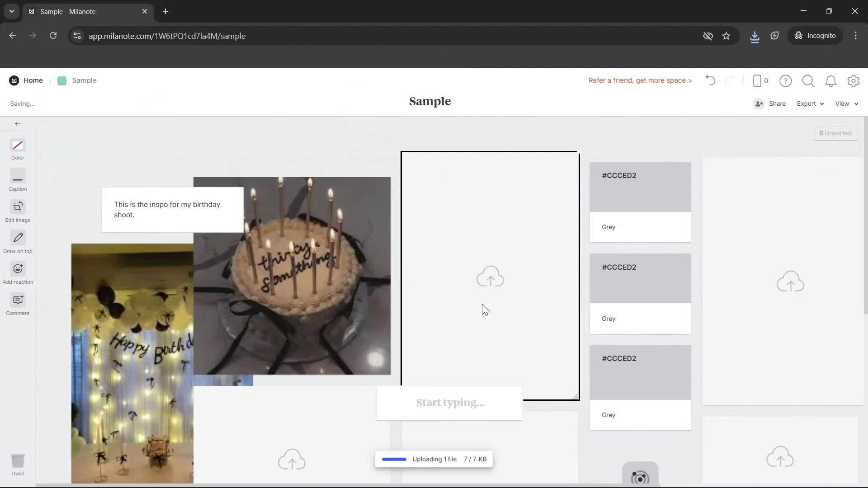Navigate to Home breadcrumb
This screenshot has height=488, width=868.
[33, 80]
